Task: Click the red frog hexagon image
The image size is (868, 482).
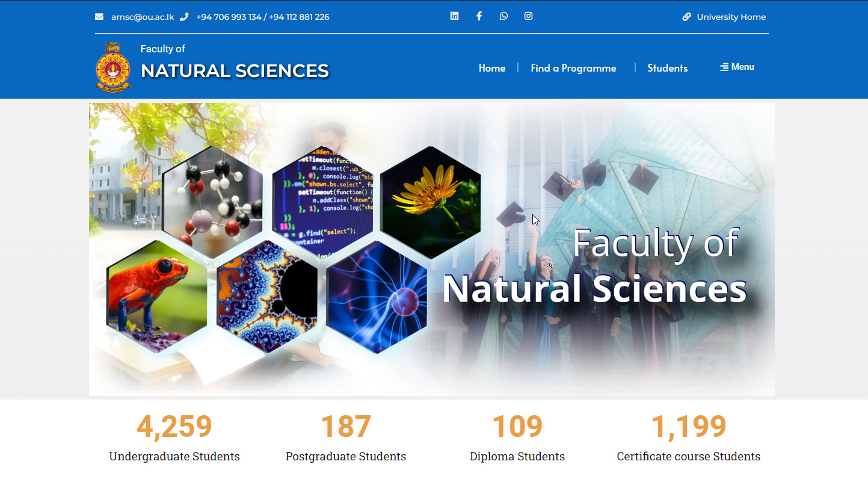Action: pos(156,296)
